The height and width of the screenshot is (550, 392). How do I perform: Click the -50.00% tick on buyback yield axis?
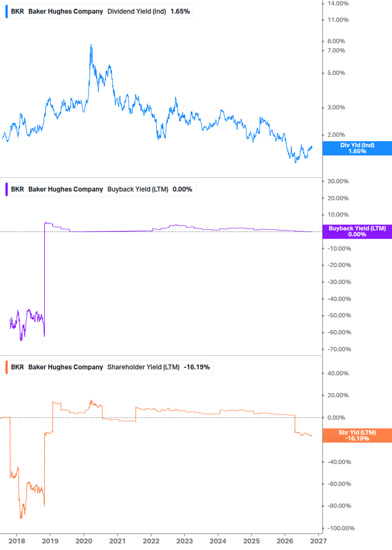coord(339,315)
